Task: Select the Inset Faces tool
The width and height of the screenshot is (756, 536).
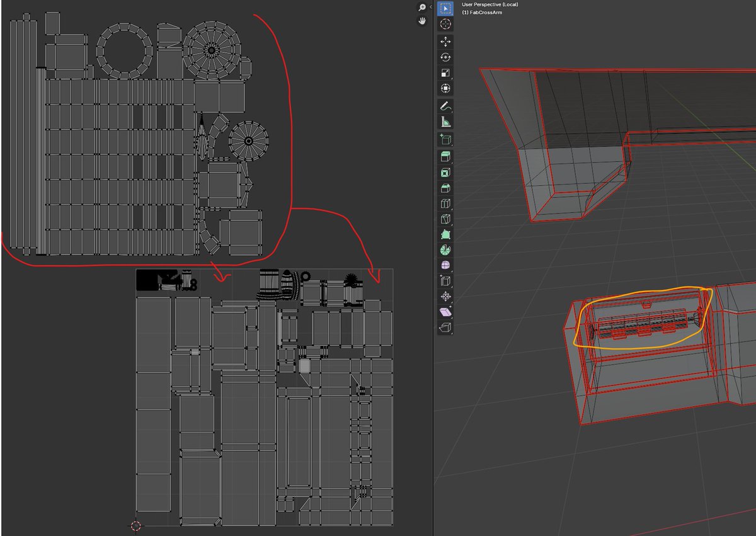Action: [x=445, y=173]
